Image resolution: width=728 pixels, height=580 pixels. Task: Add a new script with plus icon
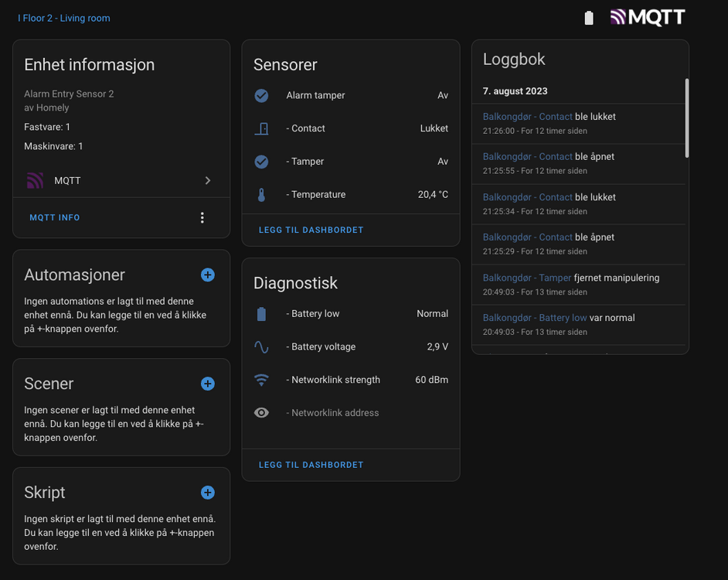coord(207,493)
